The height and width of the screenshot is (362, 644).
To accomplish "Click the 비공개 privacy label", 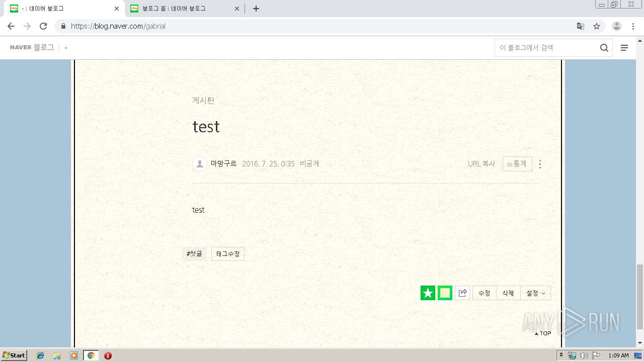I will coord(309,164).
